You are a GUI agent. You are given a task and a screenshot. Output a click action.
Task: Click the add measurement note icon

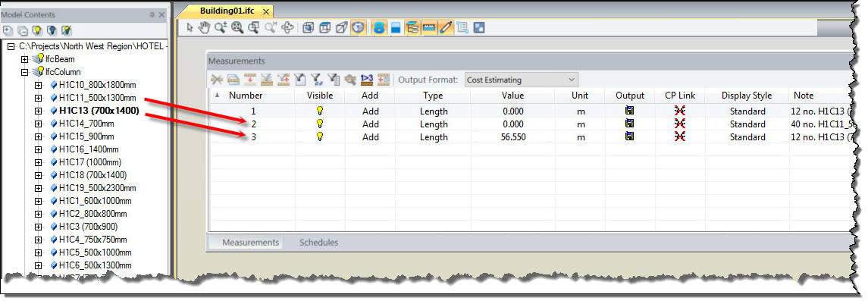point(384,80)
